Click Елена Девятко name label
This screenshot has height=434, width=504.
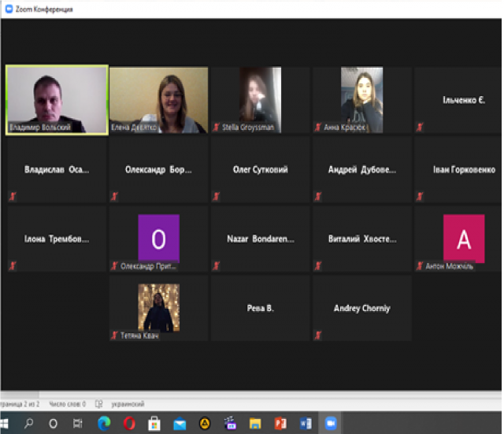coord(134,128)
